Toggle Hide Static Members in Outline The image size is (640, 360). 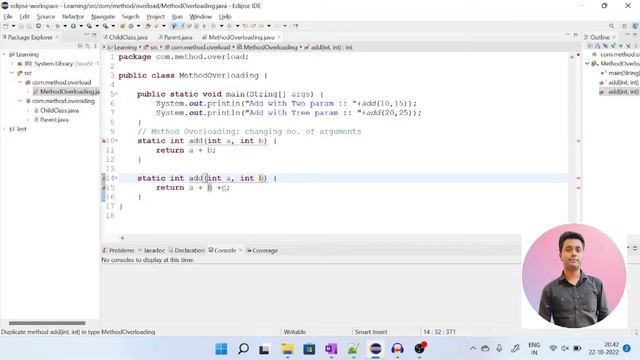(x=613, y=46)
